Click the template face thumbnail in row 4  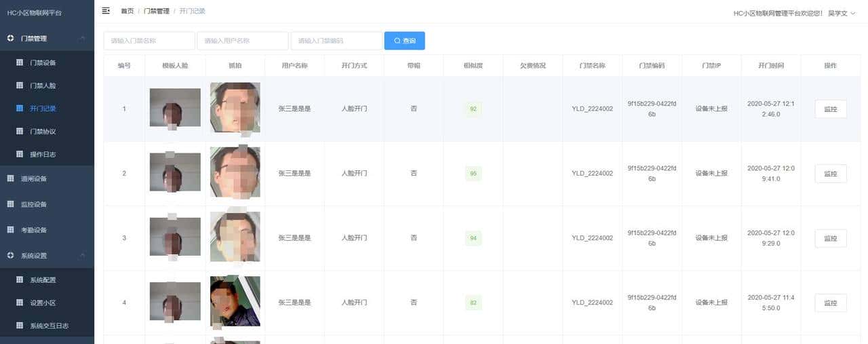coord(175,302)
